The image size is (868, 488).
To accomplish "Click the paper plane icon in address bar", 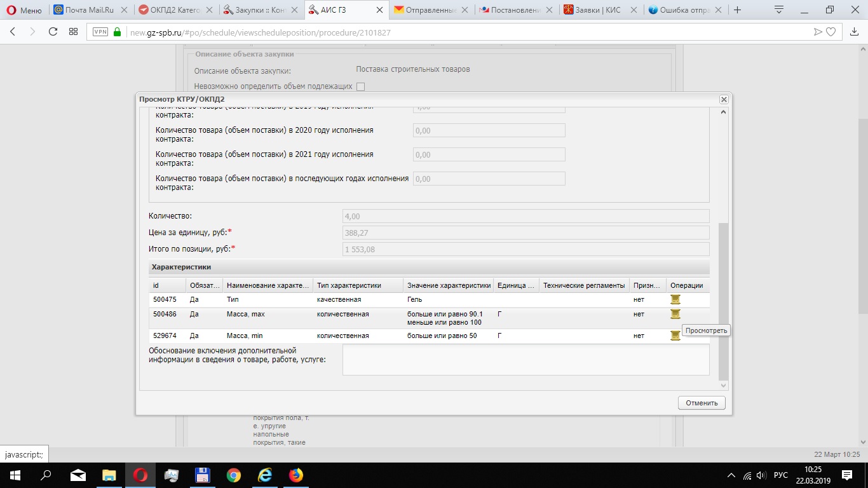I will click(818, 32).
